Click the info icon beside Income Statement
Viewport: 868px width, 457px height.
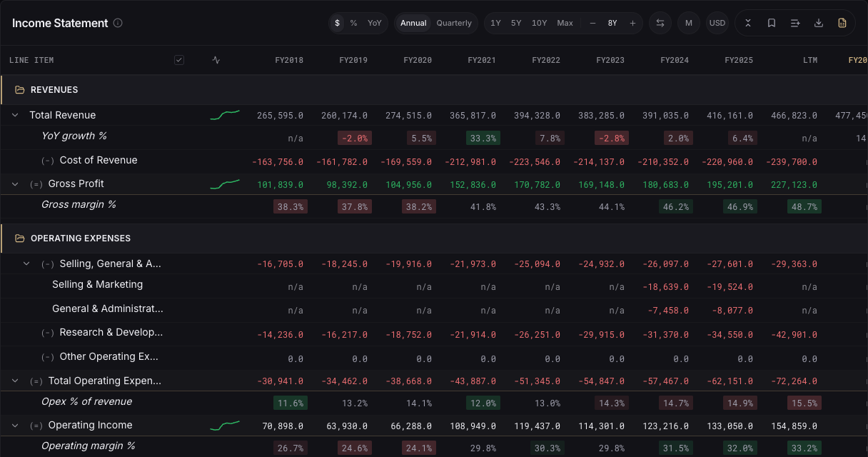(118, 23)
